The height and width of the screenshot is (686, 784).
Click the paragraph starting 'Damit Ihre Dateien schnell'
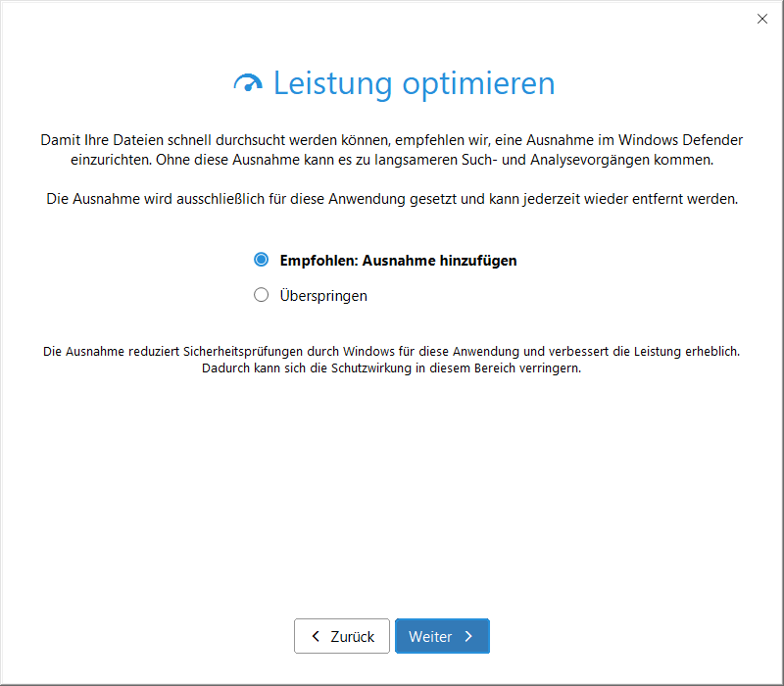tap(392, 150)
